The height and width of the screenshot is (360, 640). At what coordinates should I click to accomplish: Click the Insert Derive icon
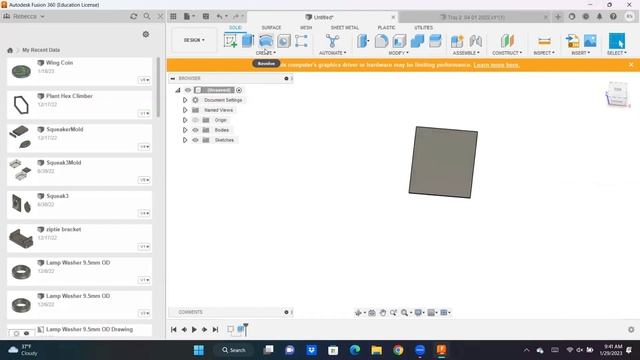pyautogui.click(x=572, y=41)
